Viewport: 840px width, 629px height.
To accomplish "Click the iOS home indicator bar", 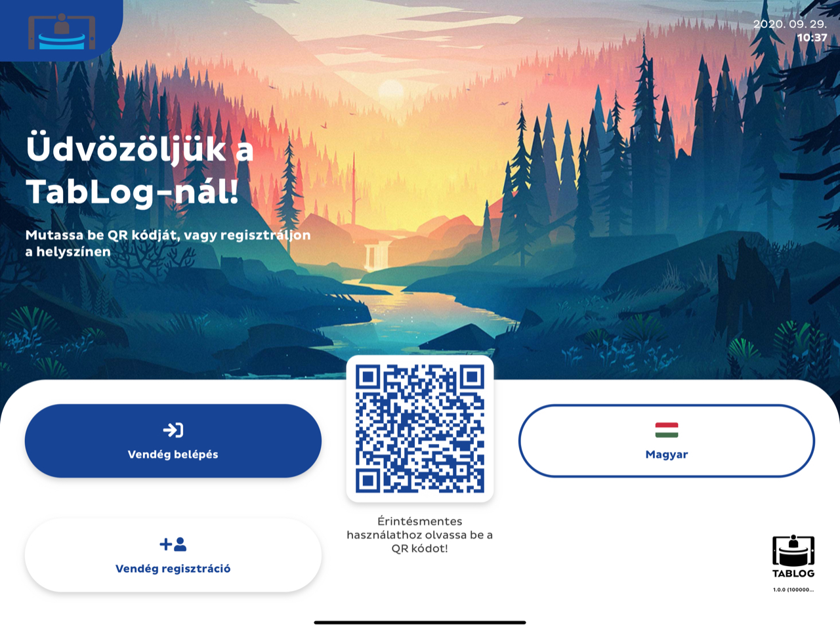I will tap(420, 622).
